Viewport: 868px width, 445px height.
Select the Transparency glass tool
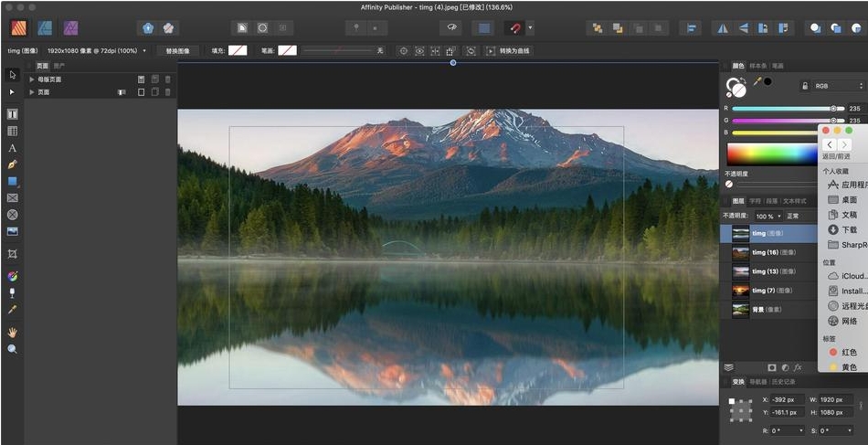[12, 292]
